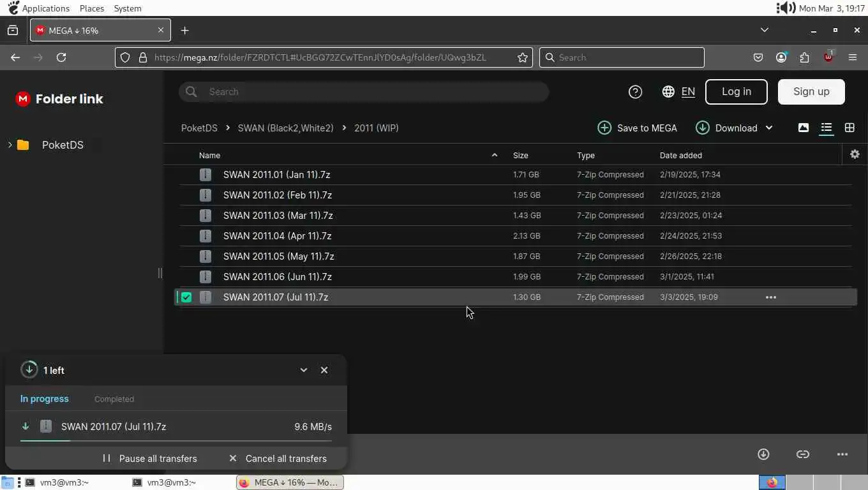The image size is (868, 490).
Task: Select list view icon
Action: pyautogui.click(x=827, y=128)
